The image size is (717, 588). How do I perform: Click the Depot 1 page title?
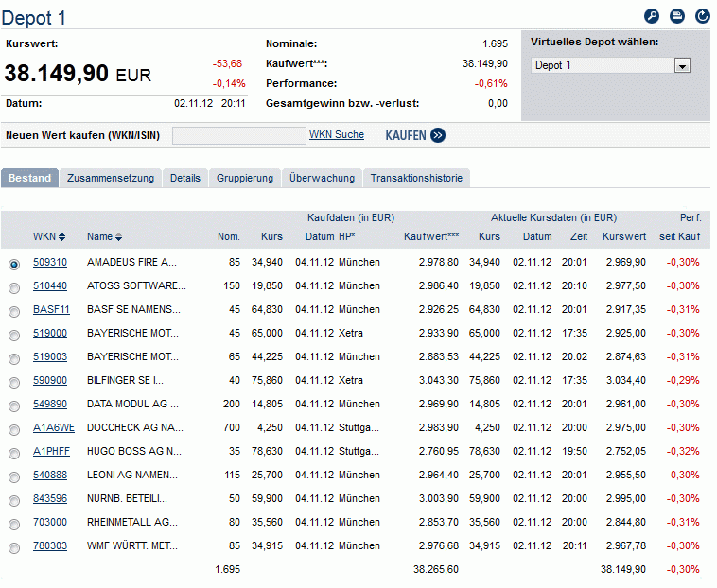(x=34, y=18)
